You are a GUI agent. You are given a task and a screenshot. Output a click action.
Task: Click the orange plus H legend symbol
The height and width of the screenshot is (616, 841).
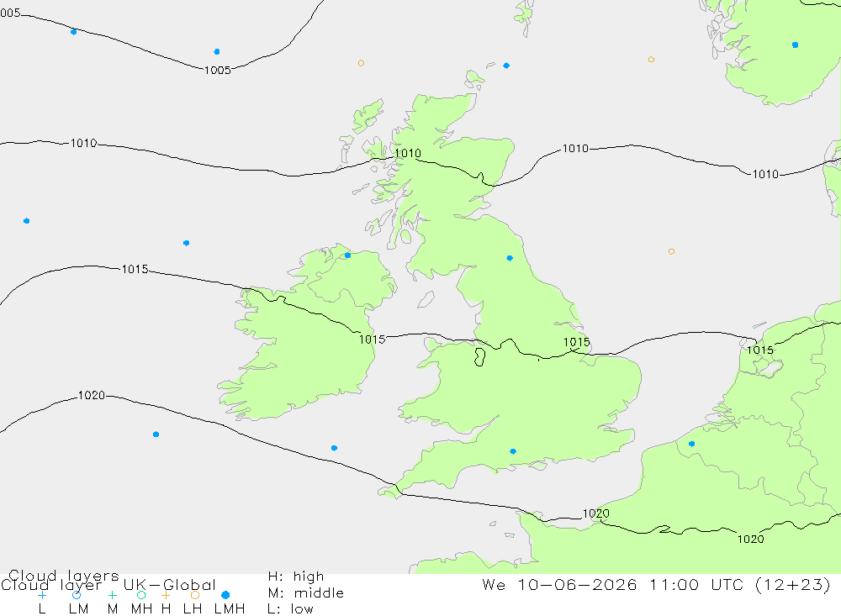[x=166, y=595]
